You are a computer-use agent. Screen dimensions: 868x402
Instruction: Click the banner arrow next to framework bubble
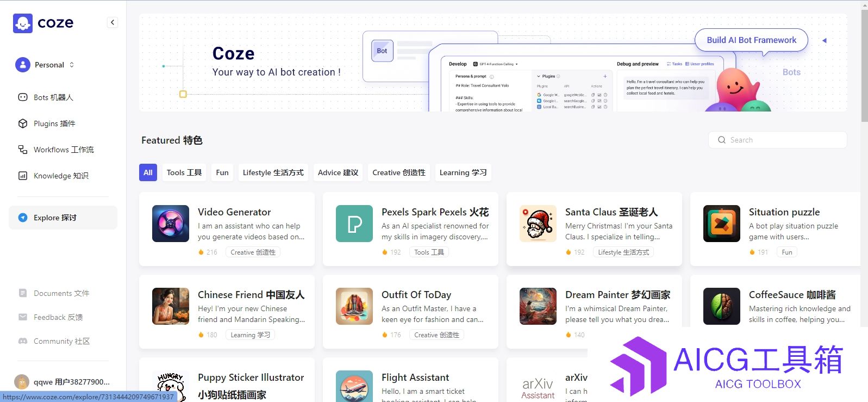coord(825,40)
